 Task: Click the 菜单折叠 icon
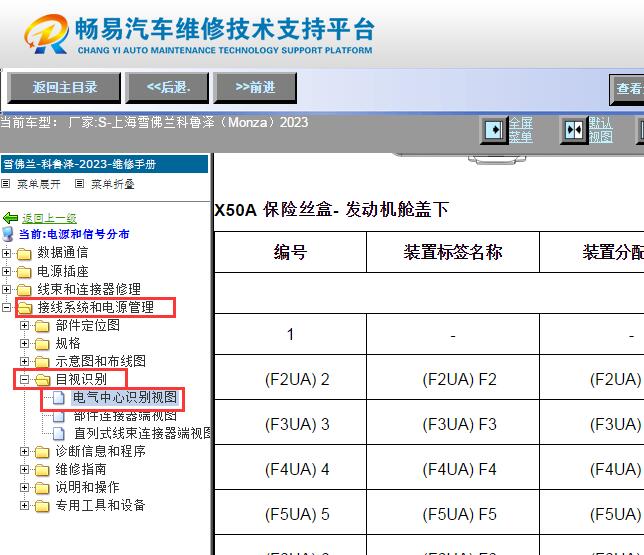click(x=79, y=184)
